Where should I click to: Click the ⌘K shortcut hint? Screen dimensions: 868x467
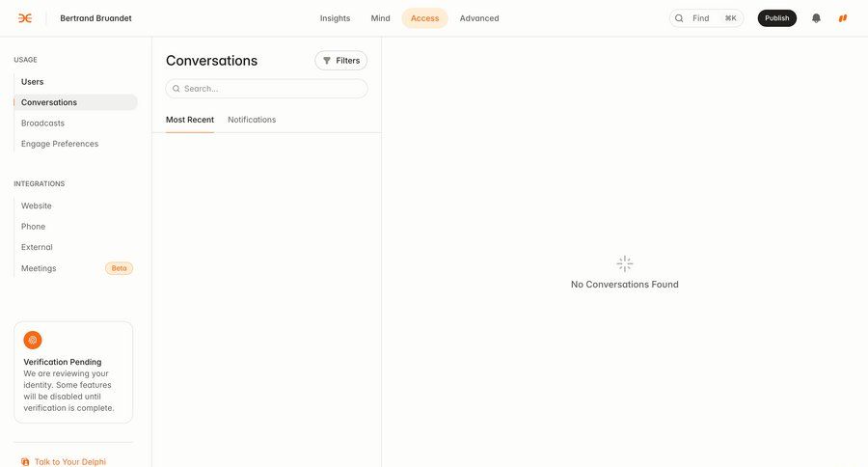click(x=730, y=18)
